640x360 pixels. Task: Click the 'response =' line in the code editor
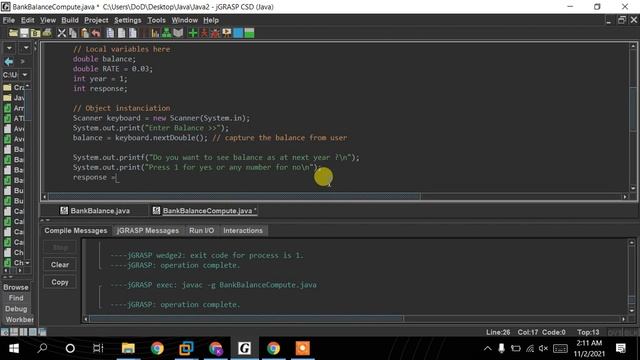click(x=96, y=177)
